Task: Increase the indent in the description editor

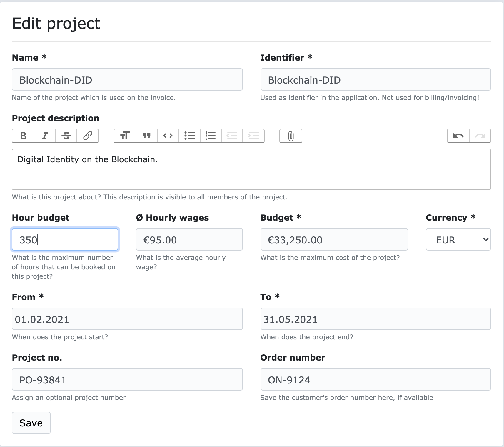Action: [x=253, y=136]
